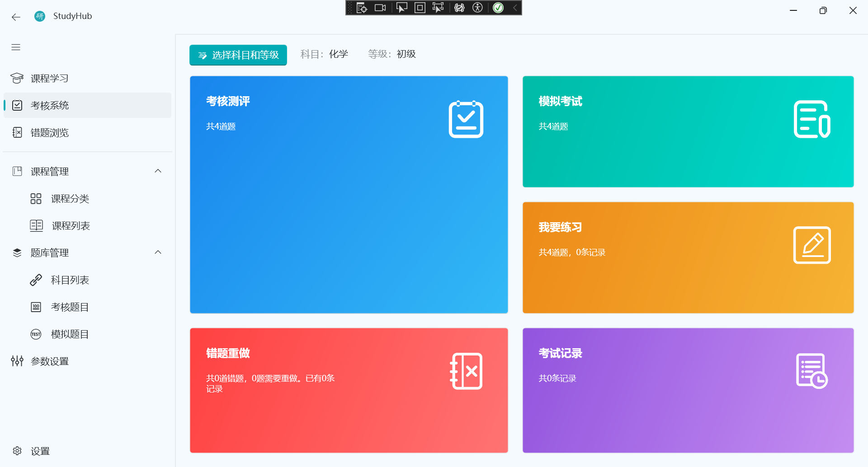
Task: Collapse the 题库管理 group chevron
Action: pyautogui.click(x=158, y=252)
